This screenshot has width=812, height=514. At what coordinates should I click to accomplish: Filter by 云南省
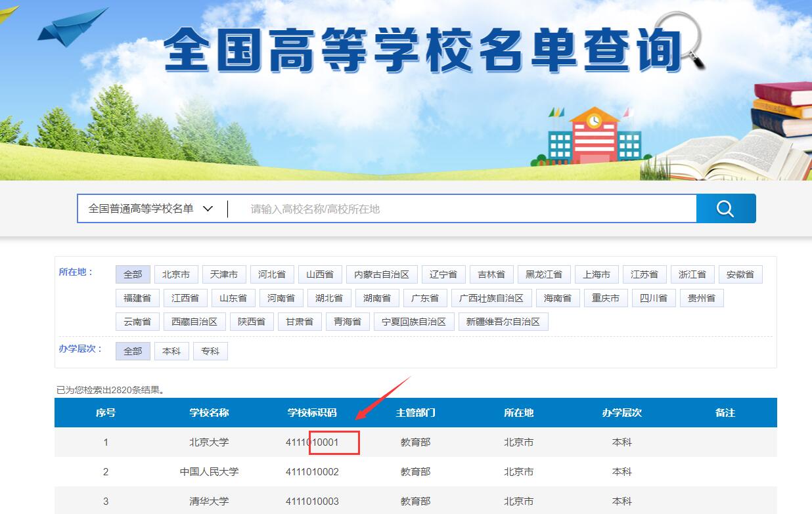pos(137,322)
